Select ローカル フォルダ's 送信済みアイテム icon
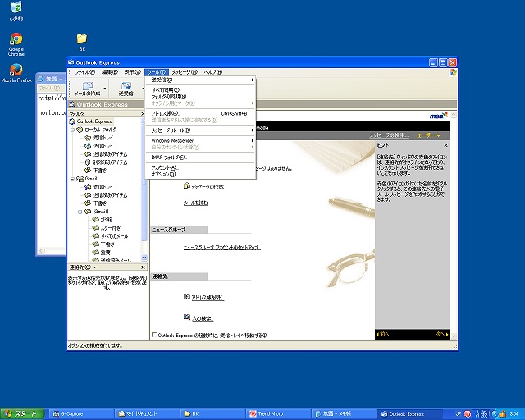 [x=88, y=154]
